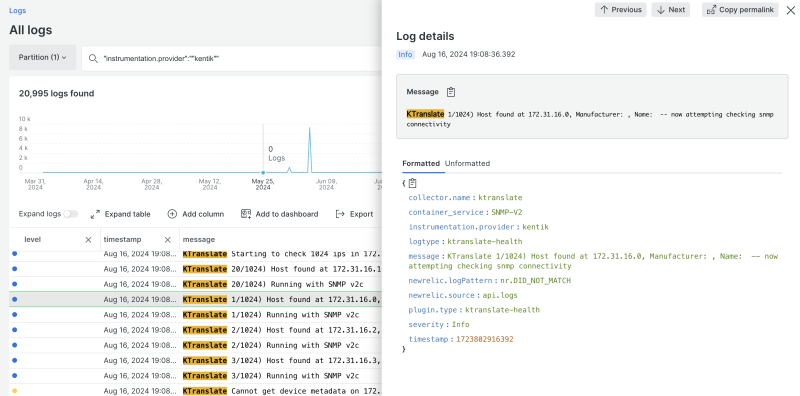Click the instrumentation.provider attribute key
Image resolution: width=800 pixels, height=396 pixels.
(462, 227)
